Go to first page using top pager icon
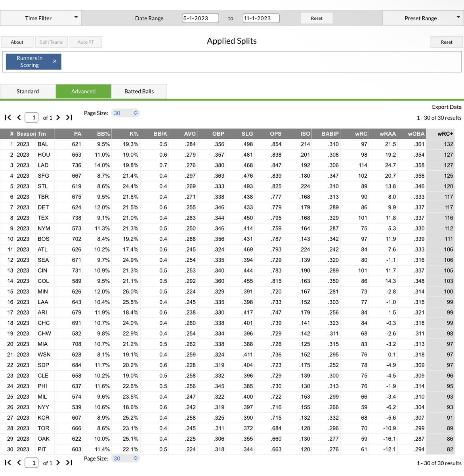The width and height of the screenshot is (464, 476). click(8, 117)
